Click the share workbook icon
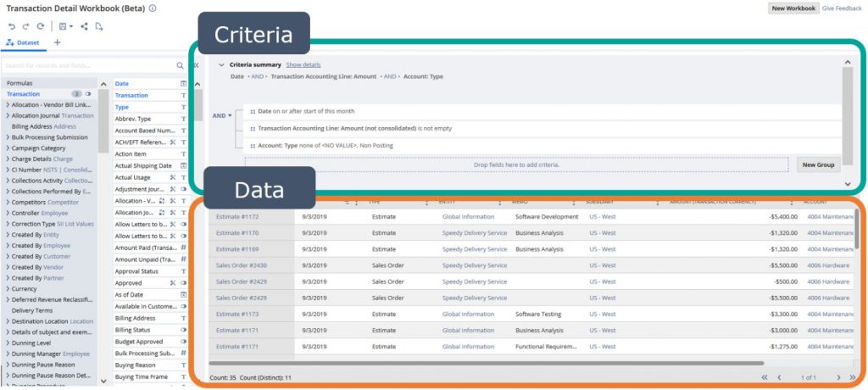This screenshot has width=868, height=390. tap(85, 26)
